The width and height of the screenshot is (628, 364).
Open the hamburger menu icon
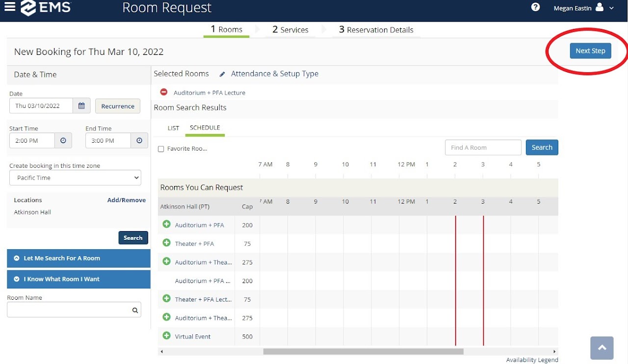[x=9, y=7]
